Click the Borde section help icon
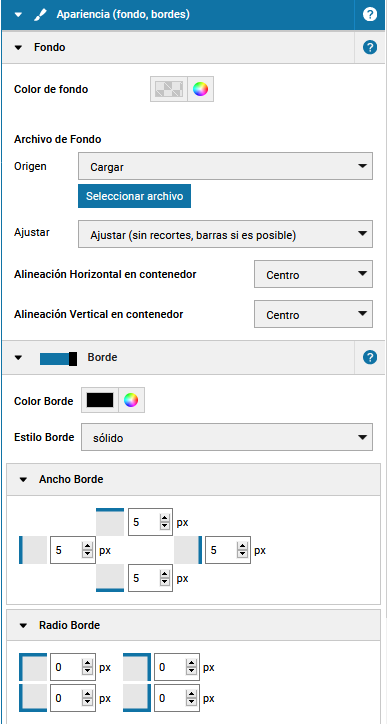The height and width of the screenshot is (724, 387). (x=369, y=357)
